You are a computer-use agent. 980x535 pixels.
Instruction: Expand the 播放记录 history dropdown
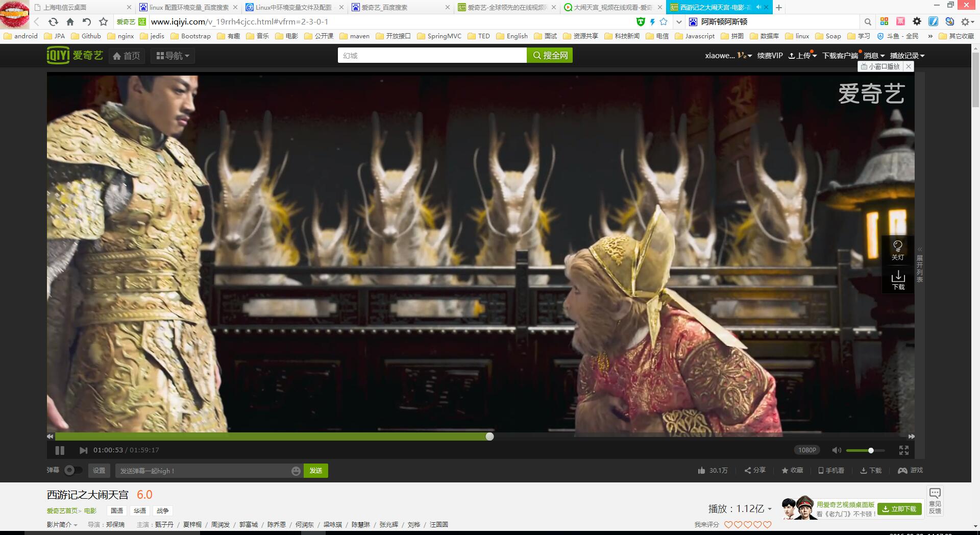pyautogui.click(x=907, y=56)
